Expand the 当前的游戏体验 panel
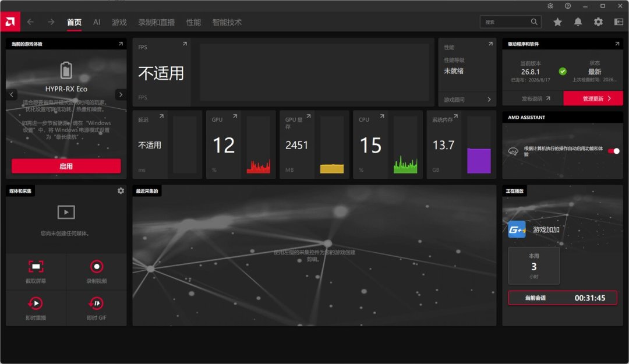The width and height of the screenshot is (629, 364). click(121, 44)
